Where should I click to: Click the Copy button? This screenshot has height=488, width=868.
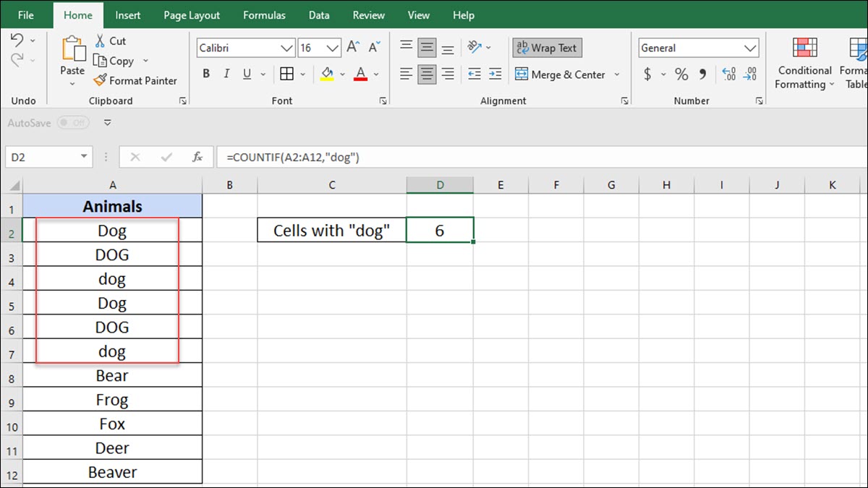(114, 61)
